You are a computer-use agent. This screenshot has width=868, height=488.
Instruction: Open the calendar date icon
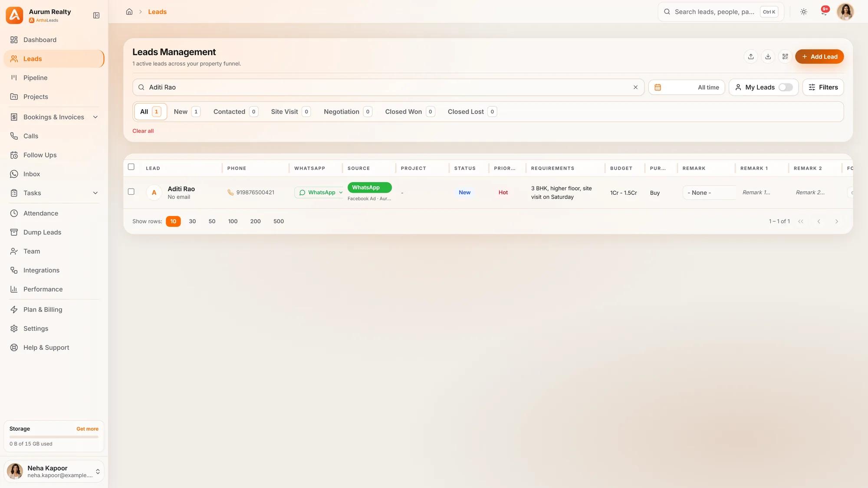(658, 87)
